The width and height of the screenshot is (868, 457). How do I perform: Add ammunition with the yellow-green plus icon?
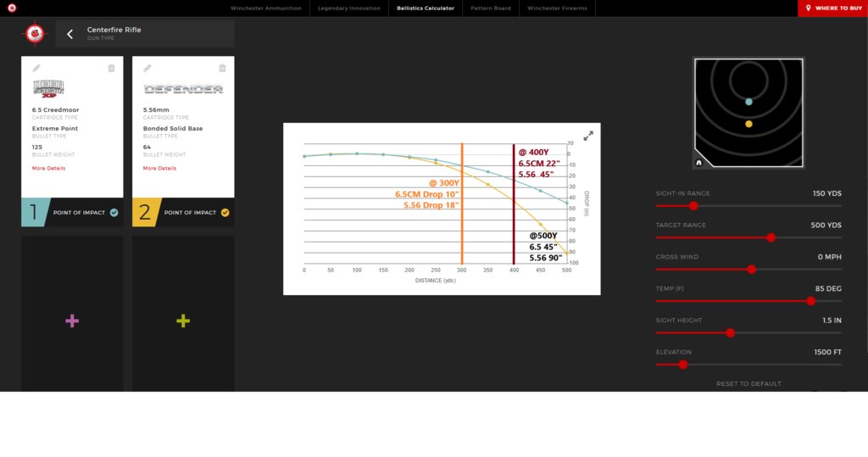coord(183,320)
